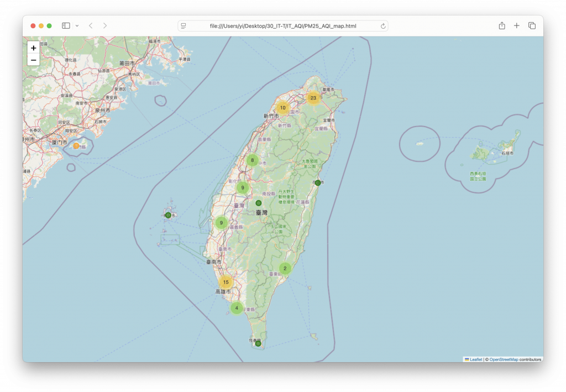This screenshot has height=392, width=566.
Task: Open the page settings icon in address bar
Action: click(x=184, y=26)
